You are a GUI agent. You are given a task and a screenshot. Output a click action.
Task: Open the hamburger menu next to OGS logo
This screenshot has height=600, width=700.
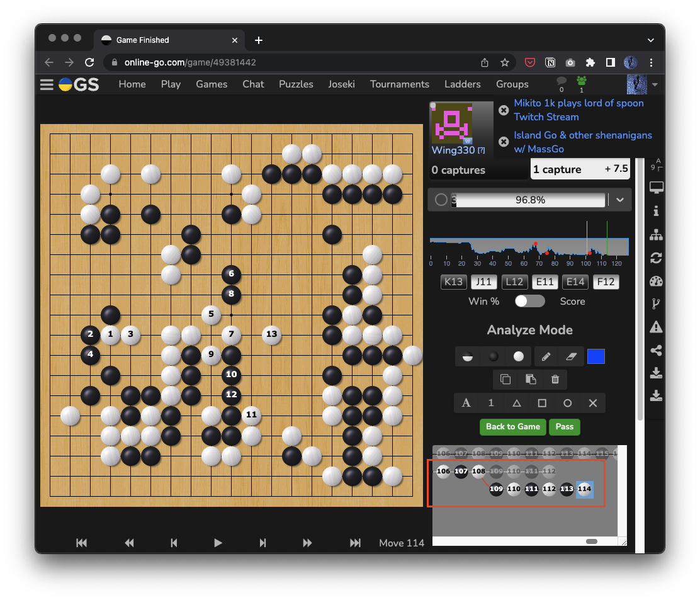click(47, 84)
